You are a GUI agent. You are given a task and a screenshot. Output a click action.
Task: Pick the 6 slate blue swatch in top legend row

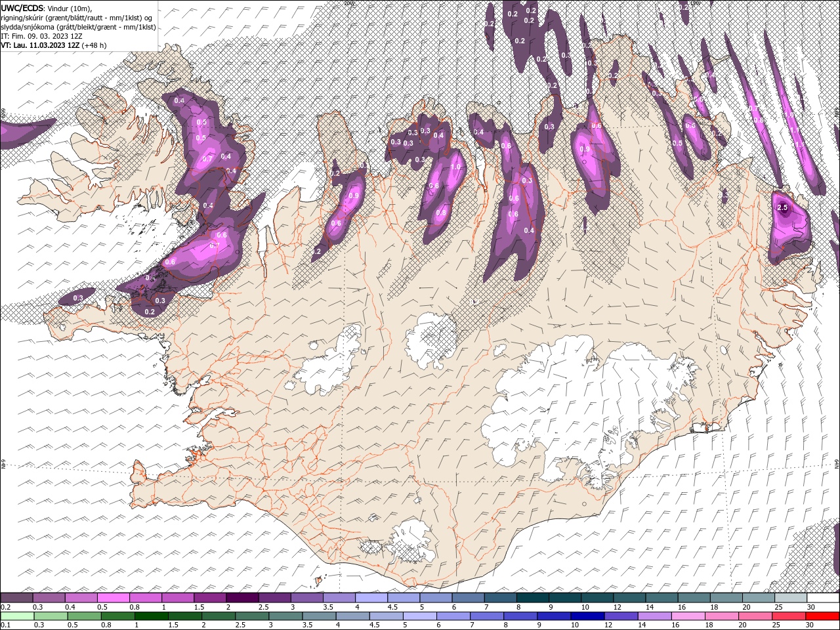click(469, 598)
